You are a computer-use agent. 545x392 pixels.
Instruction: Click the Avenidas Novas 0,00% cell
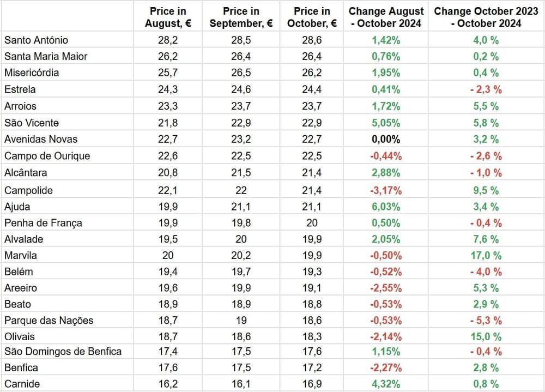click(x=386, y=139)
